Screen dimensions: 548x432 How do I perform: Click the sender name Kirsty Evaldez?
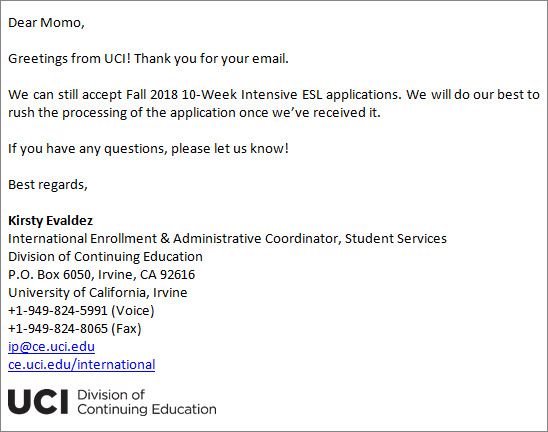[x=50, y=221]
